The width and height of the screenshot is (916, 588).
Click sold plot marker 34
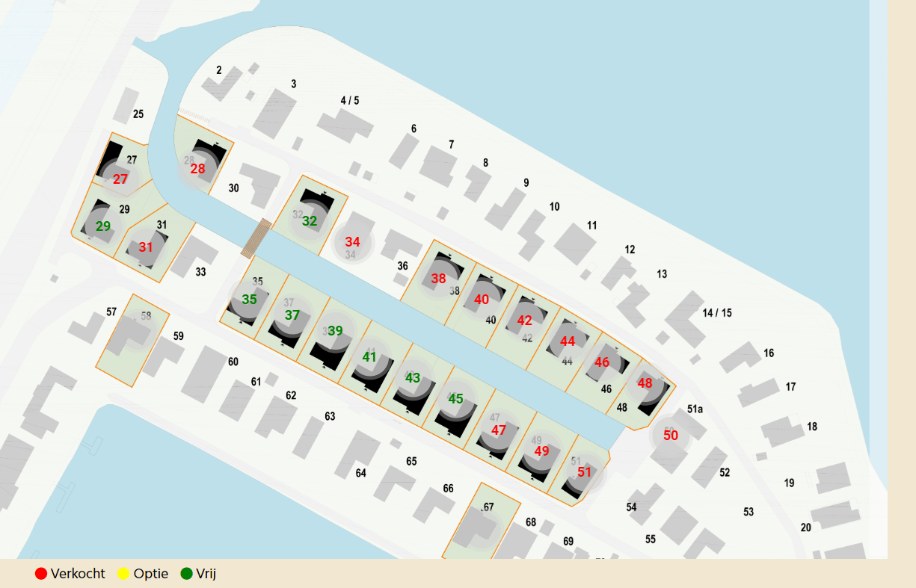(352, 242)
